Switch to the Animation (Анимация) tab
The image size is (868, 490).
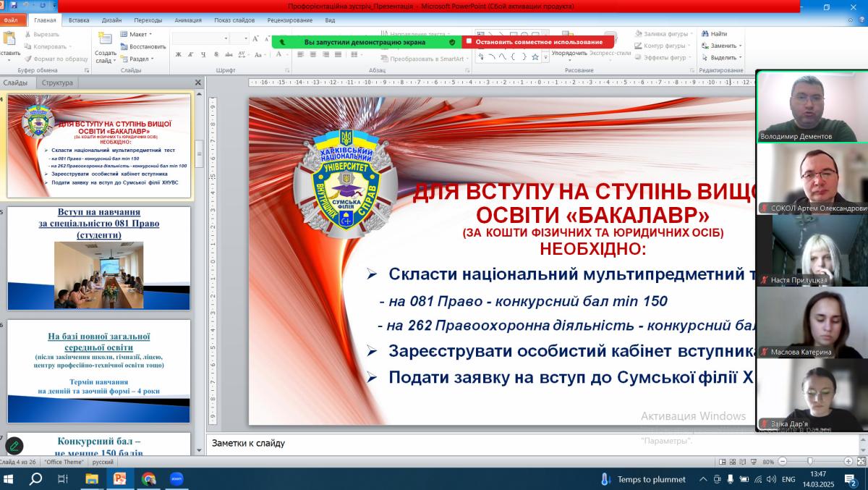pos(188,20)
